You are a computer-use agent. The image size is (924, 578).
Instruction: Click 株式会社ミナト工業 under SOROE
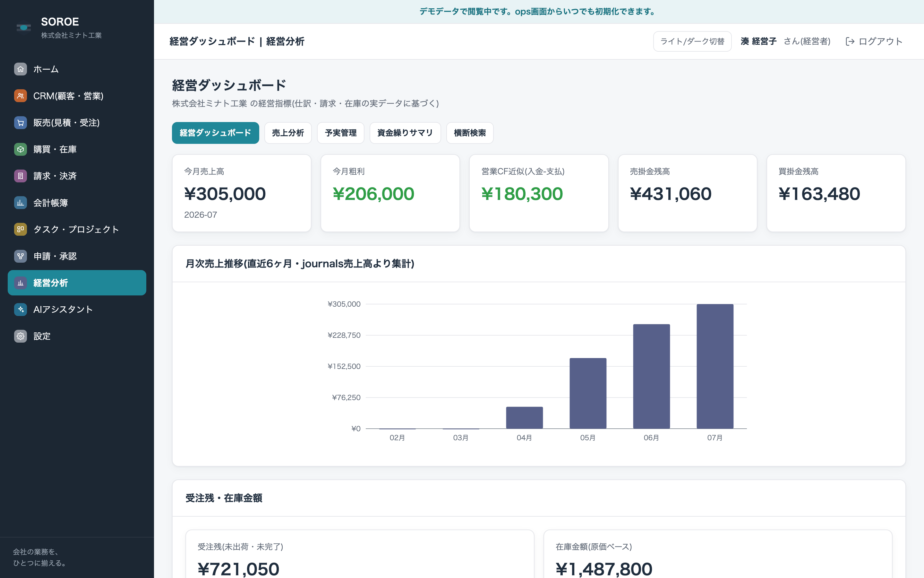pyautogui.click(x=72, y=35)
